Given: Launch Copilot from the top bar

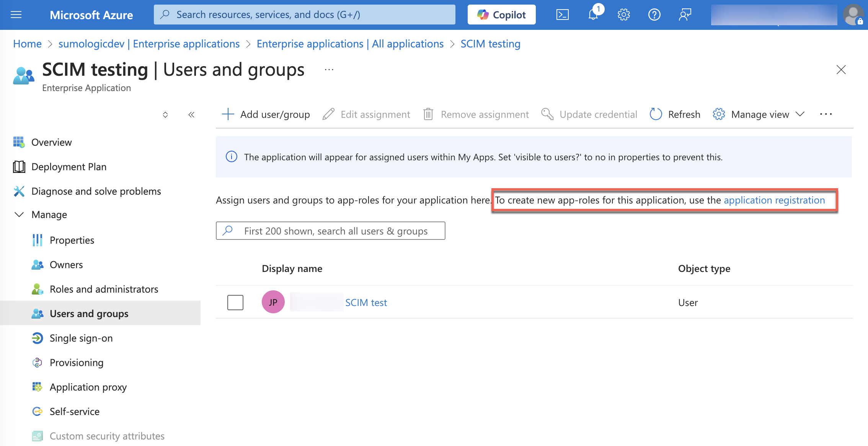Looking at the screenshot, I should click(501, 15).
